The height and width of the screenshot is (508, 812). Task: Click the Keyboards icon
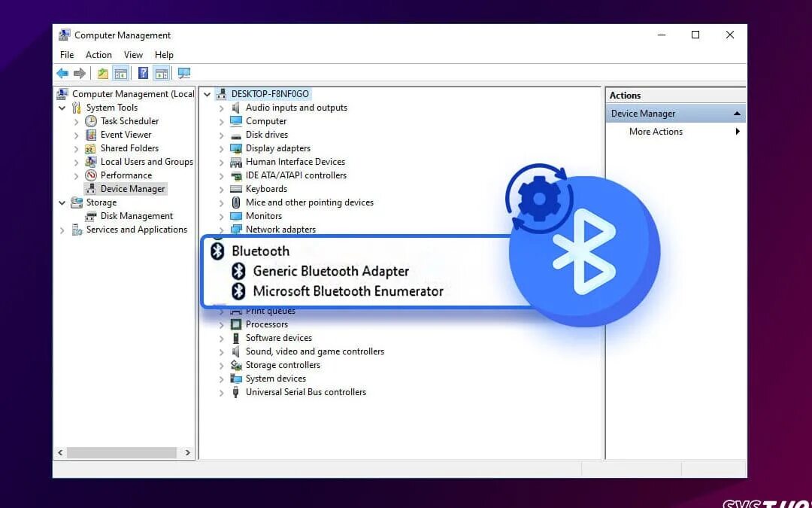tap(235, 189)
